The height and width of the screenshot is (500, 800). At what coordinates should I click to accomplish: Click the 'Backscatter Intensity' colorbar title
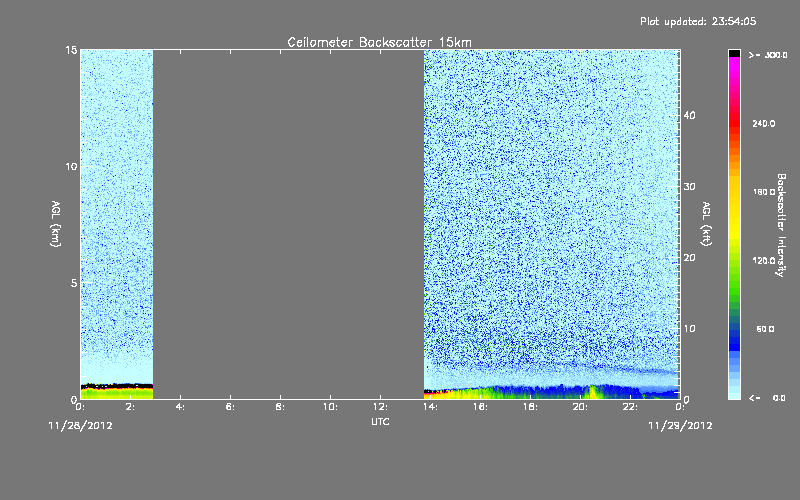pos(781,225)
